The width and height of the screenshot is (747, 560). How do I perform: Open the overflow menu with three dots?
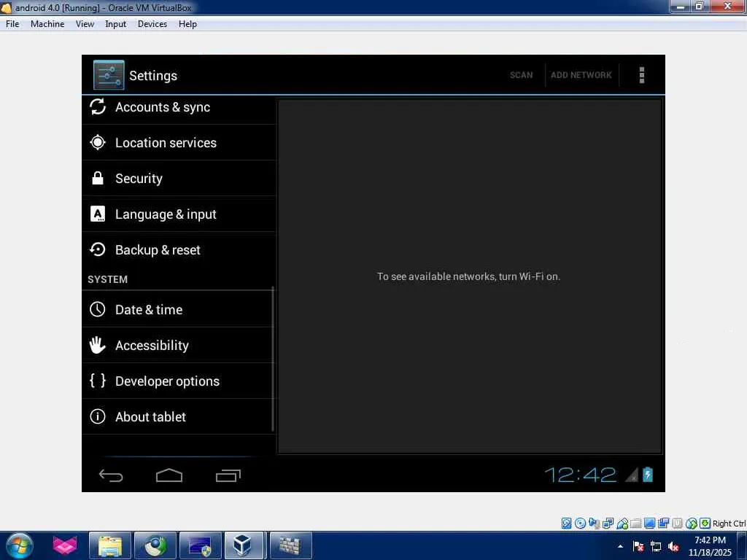(642, 75)
